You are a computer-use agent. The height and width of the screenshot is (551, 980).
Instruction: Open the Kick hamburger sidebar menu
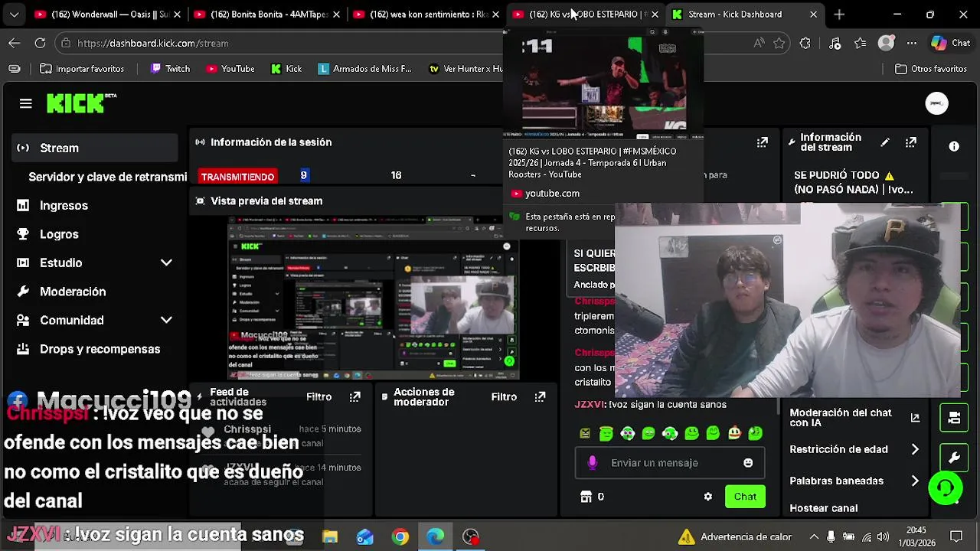(x=25, y=103)
